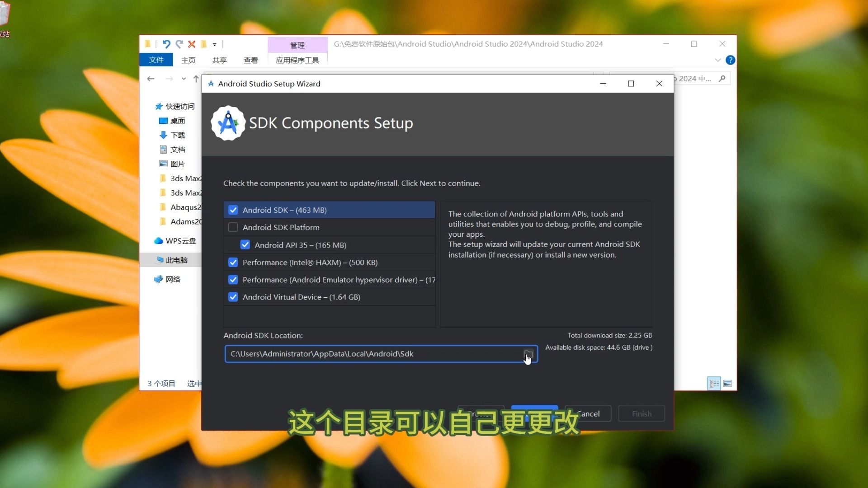Expand the ribbon using the chevron in Explorer

[x=718, y=60]
